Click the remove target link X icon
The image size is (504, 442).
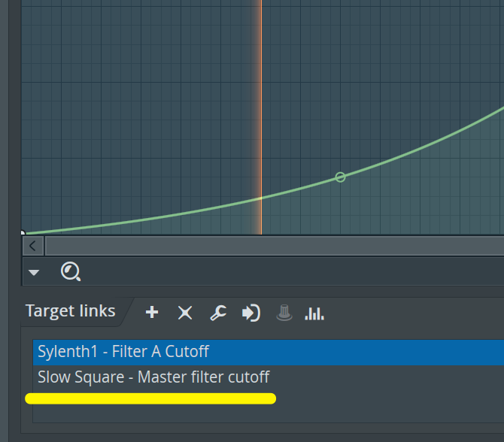click(x=185, y=313)
